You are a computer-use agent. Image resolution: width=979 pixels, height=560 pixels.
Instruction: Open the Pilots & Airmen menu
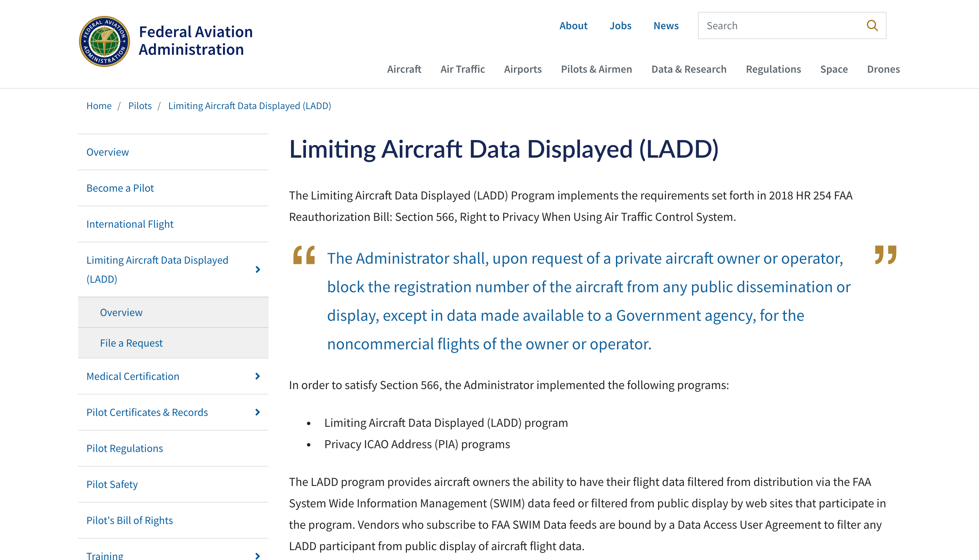tap(596, 69)
